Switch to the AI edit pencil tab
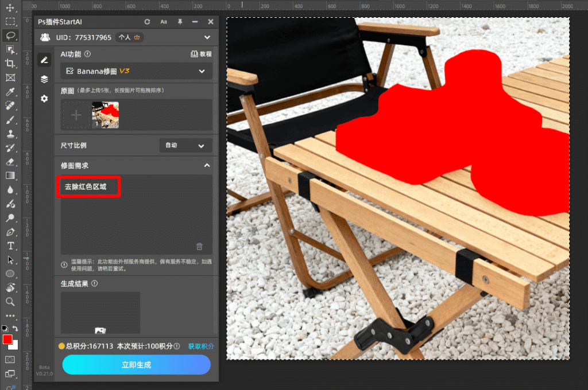 (44, 60)
